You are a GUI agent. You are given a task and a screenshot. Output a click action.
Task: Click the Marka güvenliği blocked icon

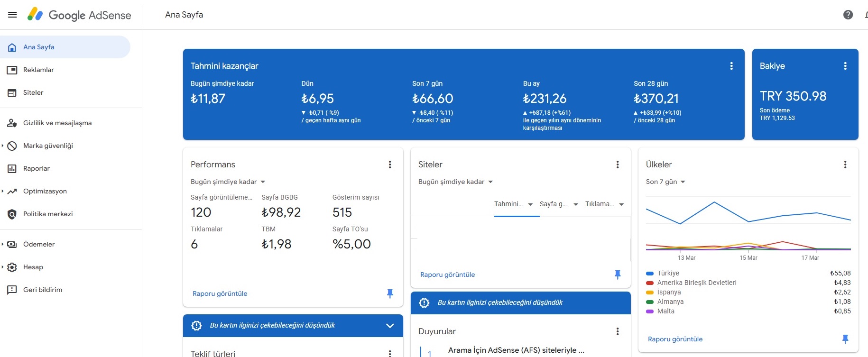(x=12, y=146)
